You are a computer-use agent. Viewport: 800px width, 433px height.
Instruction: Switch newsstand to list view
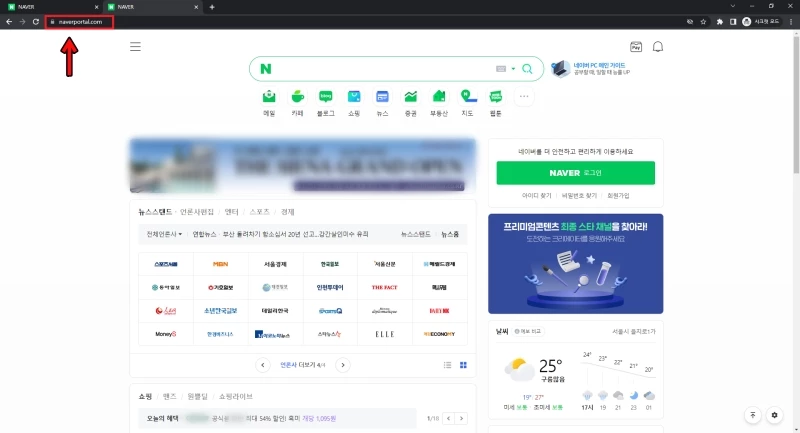[447, 365]
